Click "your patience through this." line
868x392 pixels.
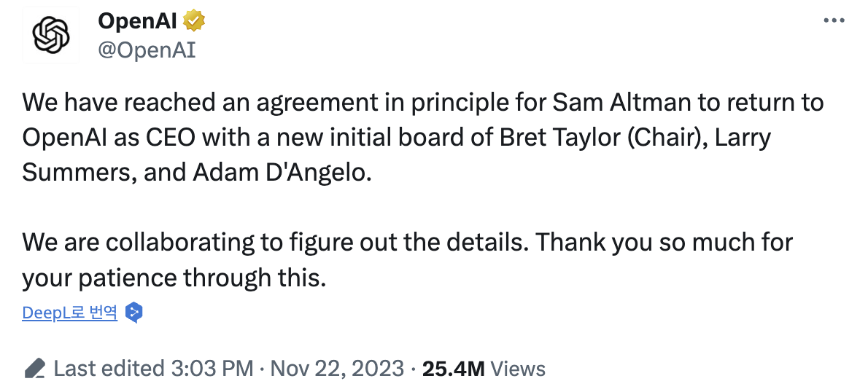tap(174, 278)
